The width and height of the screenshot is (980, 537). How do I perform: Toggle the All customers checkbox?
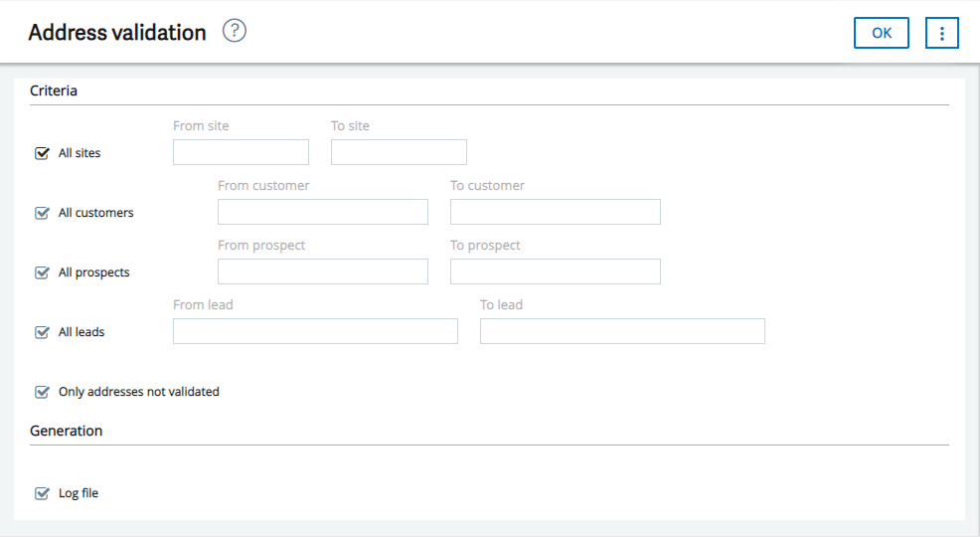(x=42, y=213)
